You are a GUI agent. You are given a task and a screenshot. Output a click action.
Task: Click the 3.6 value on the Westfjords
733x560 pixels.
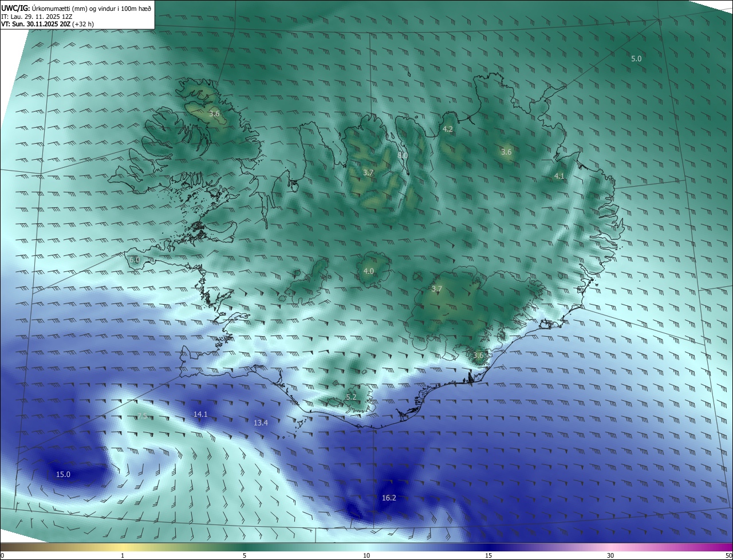tap(214, 114)
